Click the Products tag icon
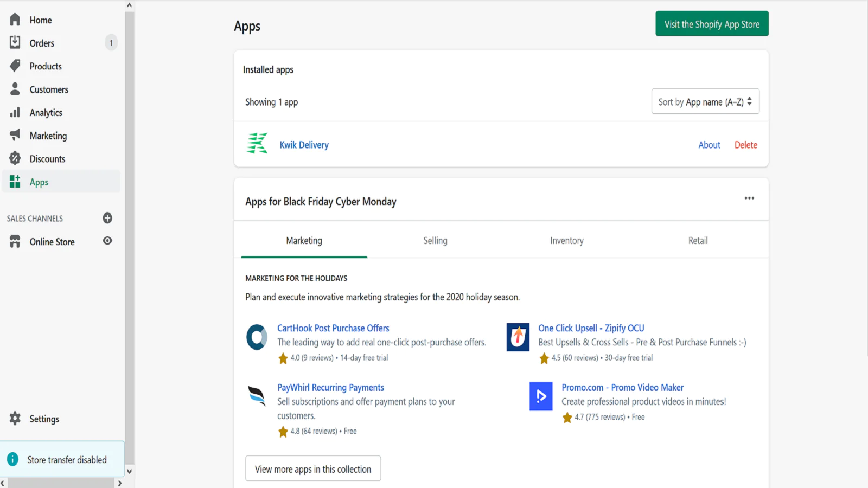 point(15,66)
